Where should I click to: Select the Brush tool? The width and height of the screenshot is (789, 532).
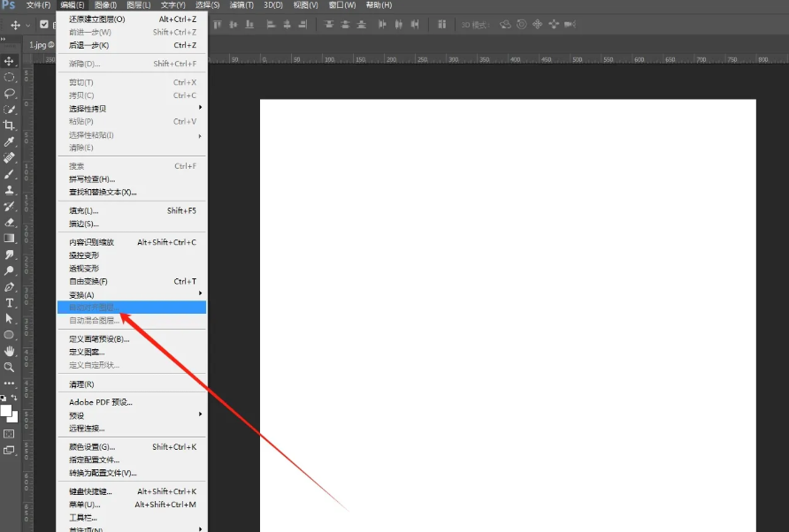[10, 174]
